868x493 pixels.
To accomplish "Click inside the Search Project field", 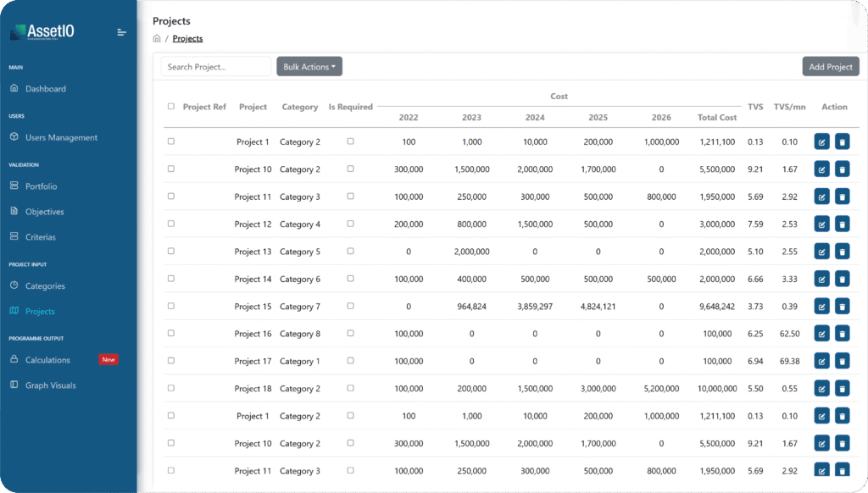I will (x=214, y=65).
